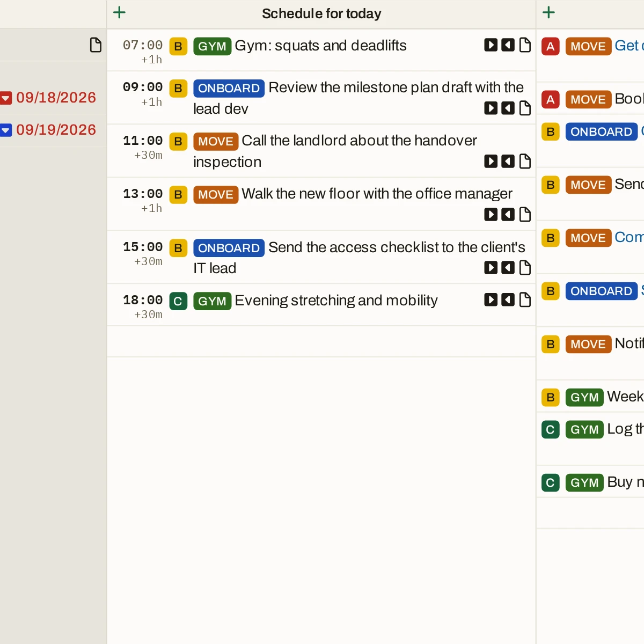The image size is (644, 644).
Task: Click right-arrow icon on Call the landlord row
Action: [491, 162]
